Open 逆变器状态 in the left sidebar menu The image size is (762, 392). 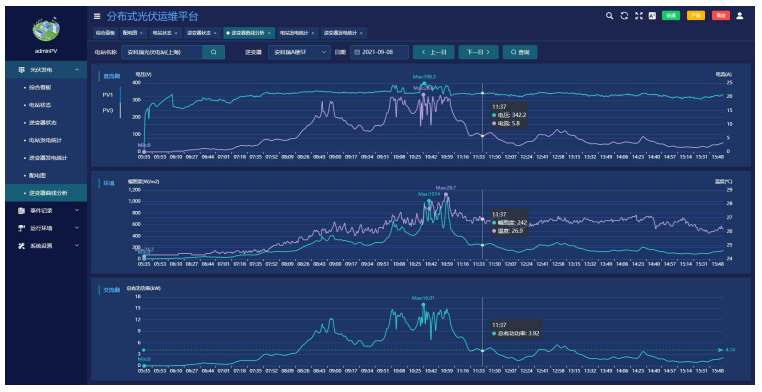pos(46,122)
